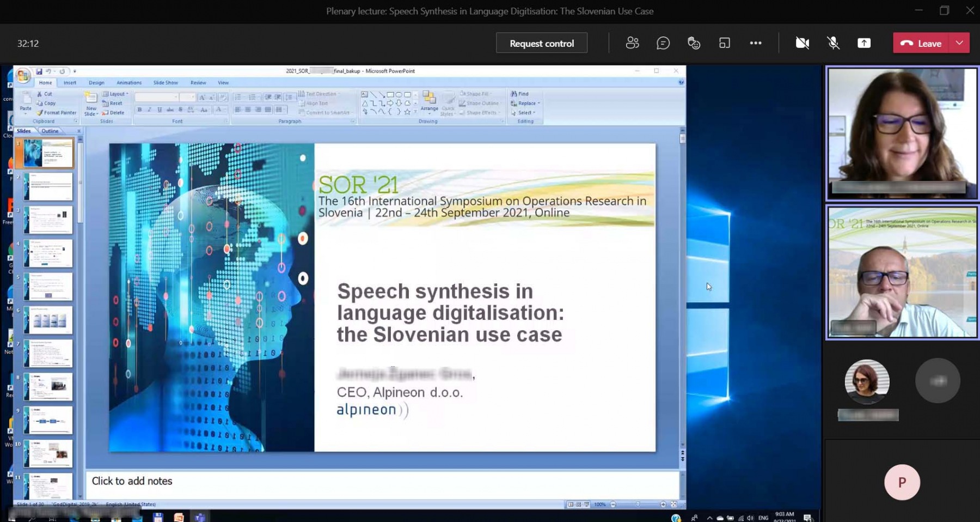Open the More actions ellipsis menu
Viewport: 980px width, 522px height.
tap(755, 43)
